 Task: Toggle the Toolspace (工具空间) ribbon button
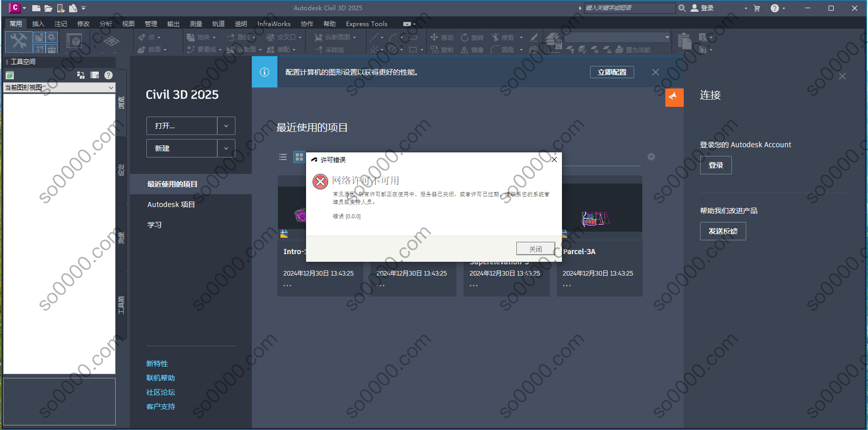click(x=19, y=41)
